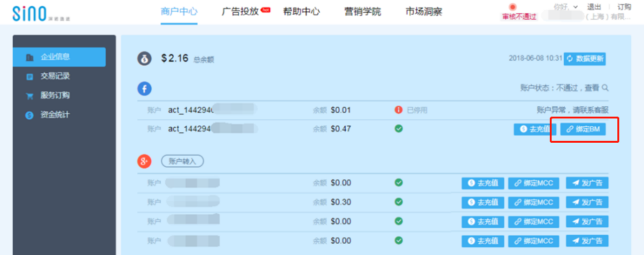
Task: Click the Sino logo
Action: 41,13
